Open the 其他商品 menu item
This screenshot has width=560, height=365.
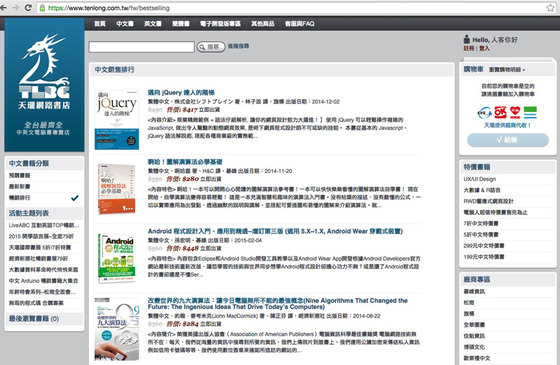[262, 24]
